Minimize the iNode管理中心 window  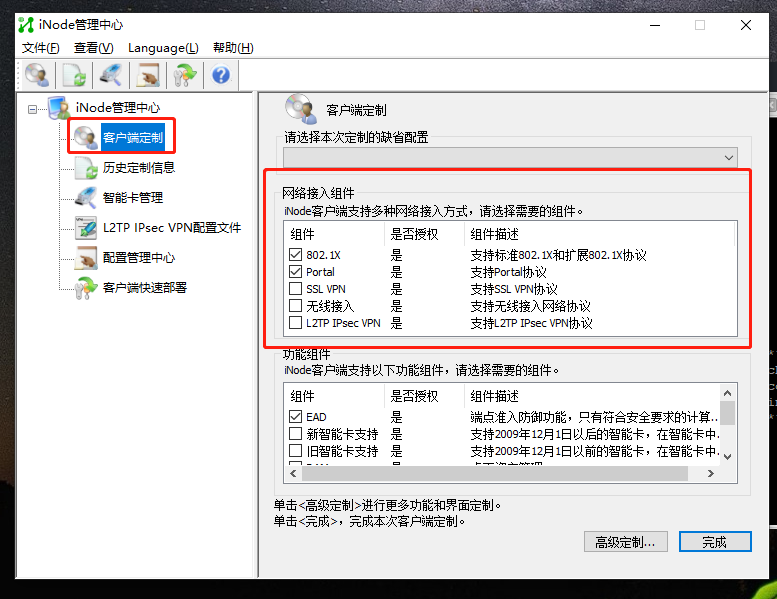(655, 25)
